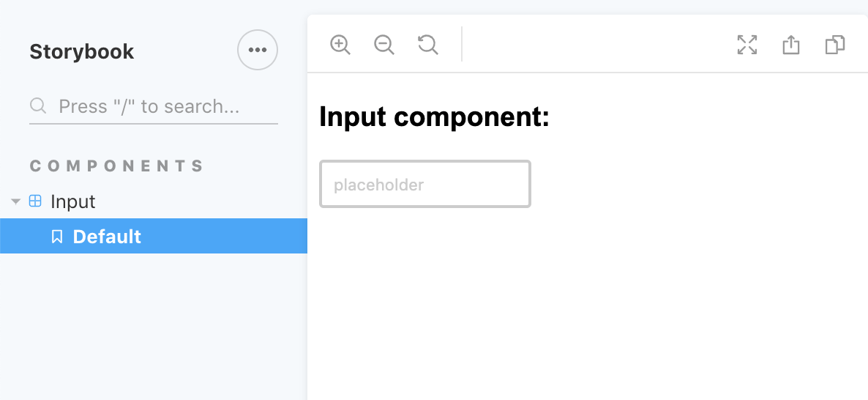
Task: Select the Input component label
Action: [73, 201]
